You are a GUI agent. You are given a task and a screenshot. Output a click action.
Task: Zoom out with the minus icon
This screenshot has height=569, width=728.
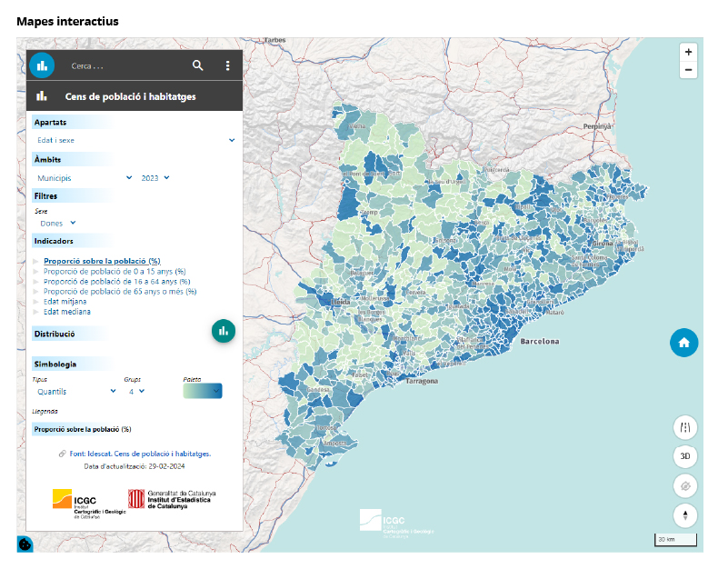(x=688, y=69)
